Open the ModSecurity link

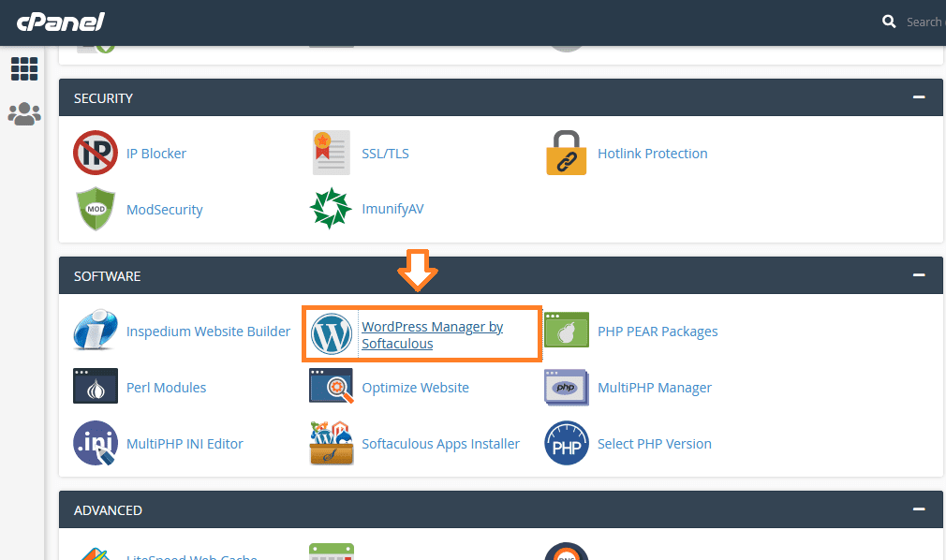coord(164,210)
